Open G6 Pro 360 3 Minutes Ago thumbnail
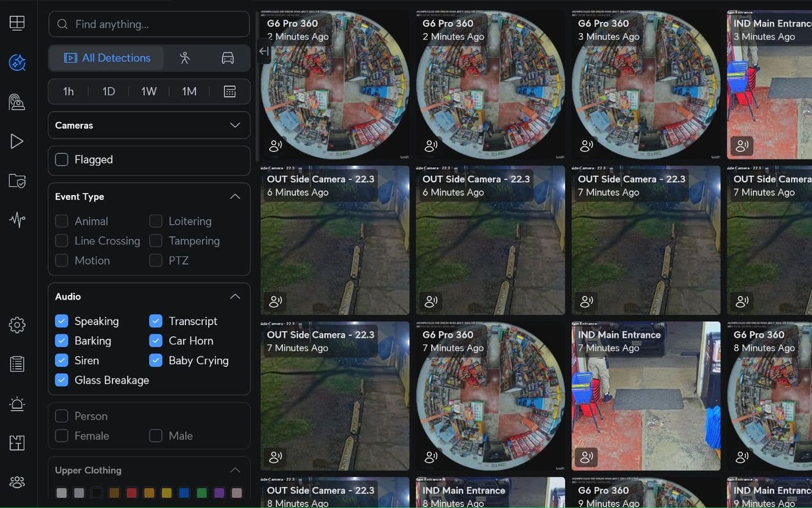 click(x=646, y=85)
